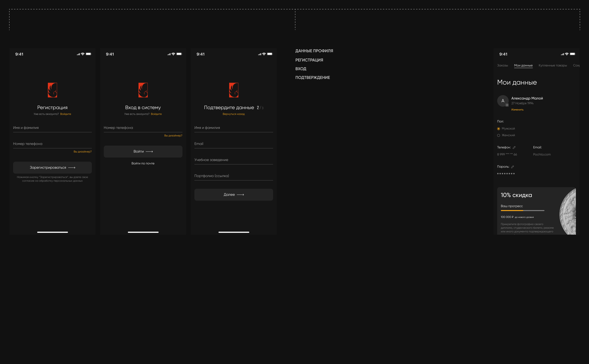Open the Мои данные tab

point(523,66)
